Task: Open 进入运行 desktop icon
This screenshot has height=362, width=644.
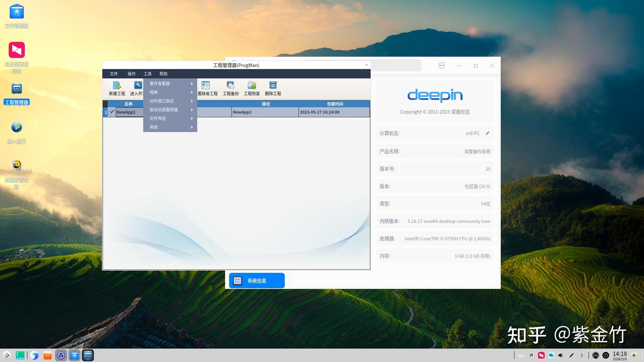Action: tap(16, 133)
